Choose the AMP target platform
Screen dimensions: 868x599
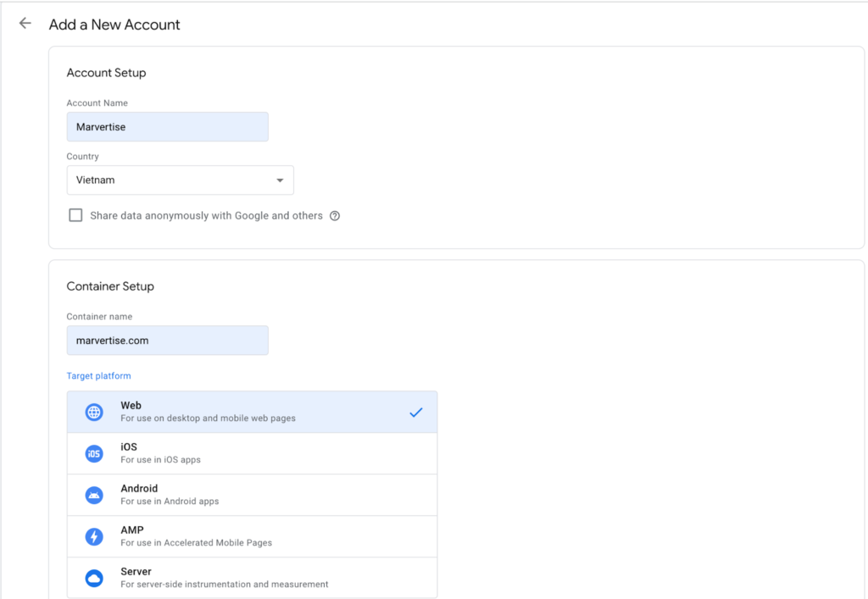click(252, 536)
